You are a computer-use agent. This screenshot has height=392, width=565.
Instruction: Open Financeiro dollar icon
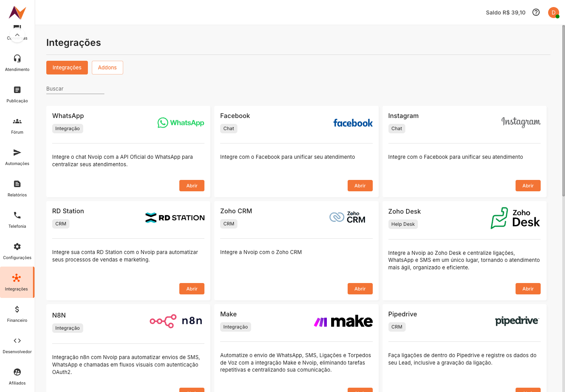point(17,309)
